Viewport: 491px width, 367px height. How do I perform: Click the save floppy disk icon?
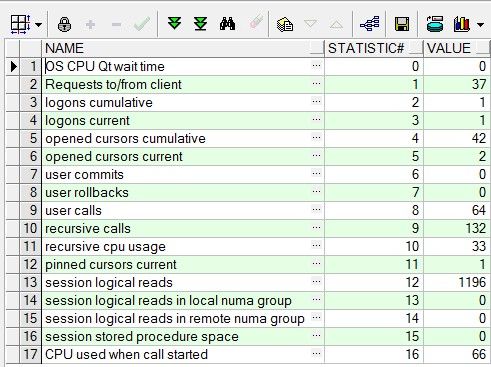click(x=402, y=24)
